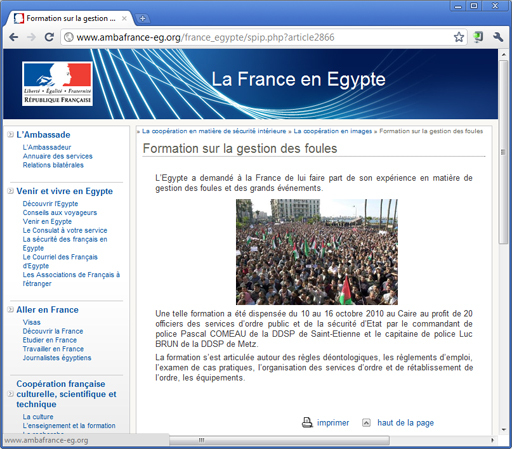Open the Visas link

pos(32,322)
